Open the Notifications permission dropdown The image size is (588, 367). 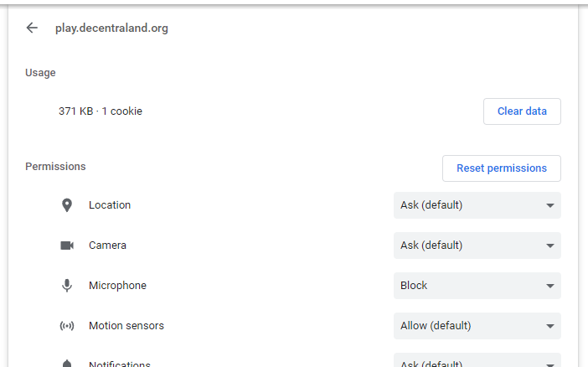pyautogui.click(x=477, y=363)
